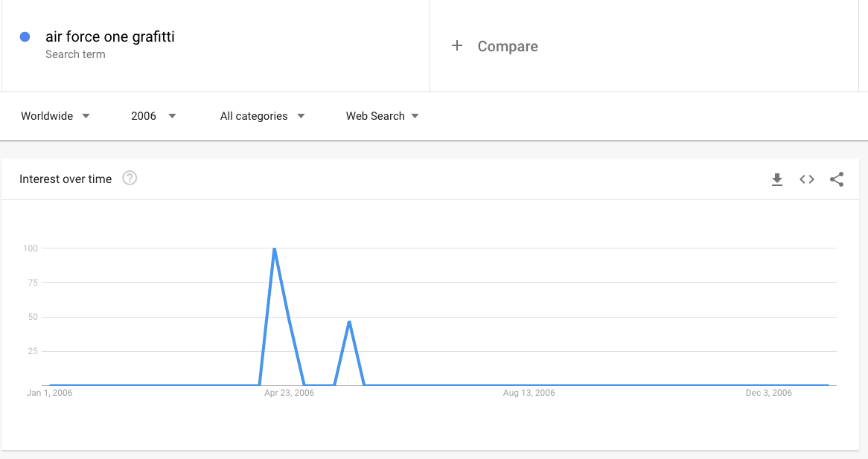Viewport: 868px width, 459px height.
Task: Click the blue dot for the search term
Action: pyautogui.click(x=25, y=37)
